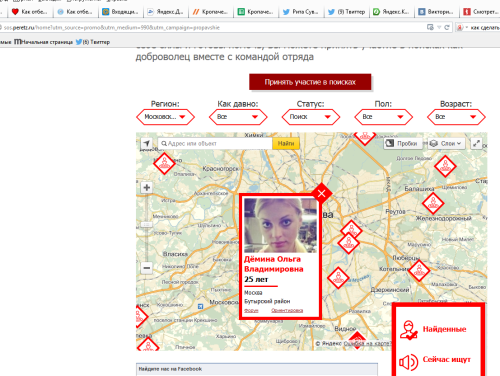500x376 pixels.
Task: Click the map address search field
Action: pyautogui.click(x=215, y=143)
